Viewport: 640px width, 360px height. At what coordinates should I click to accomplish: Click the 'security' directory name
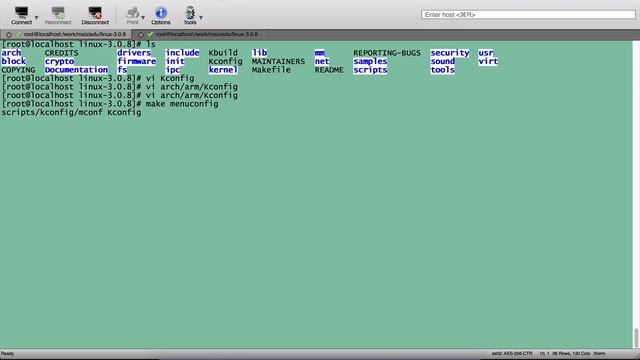pos(450,53)
